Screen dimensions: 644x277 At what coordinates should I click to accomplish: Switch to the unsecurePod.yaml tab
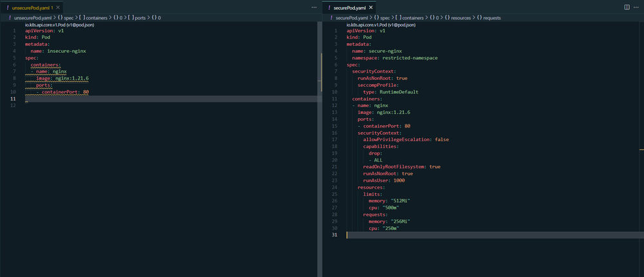[32, 7]
